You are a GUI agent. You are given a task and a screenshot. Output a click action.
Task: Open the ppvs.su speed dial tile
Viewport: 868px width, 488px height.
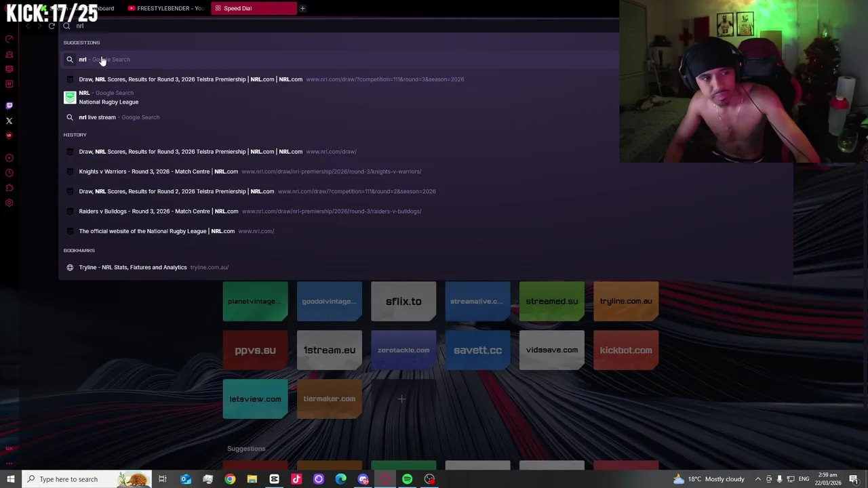pyautogui.click(x=255, y=350)
